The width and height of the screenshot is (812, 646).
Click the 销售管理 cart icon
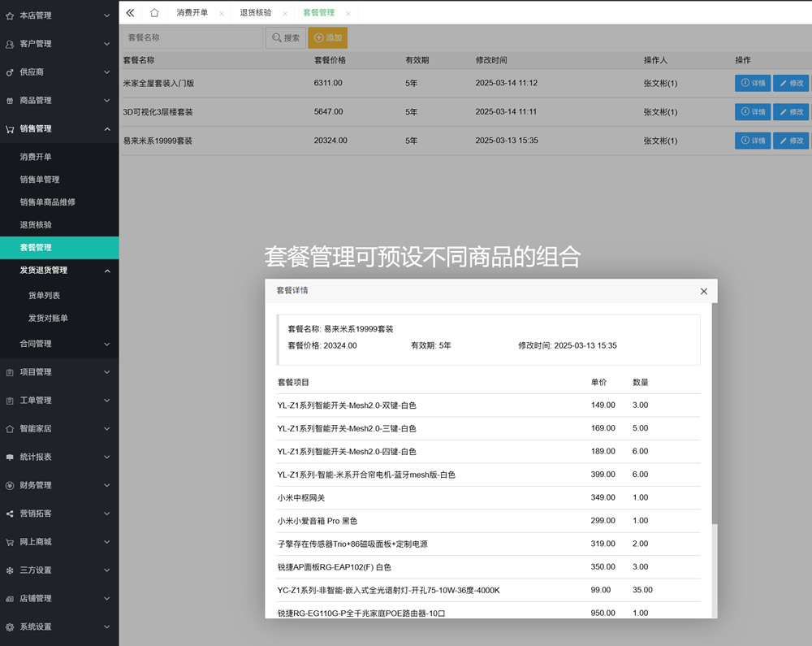pyautogui.click(x=10, y=129)
